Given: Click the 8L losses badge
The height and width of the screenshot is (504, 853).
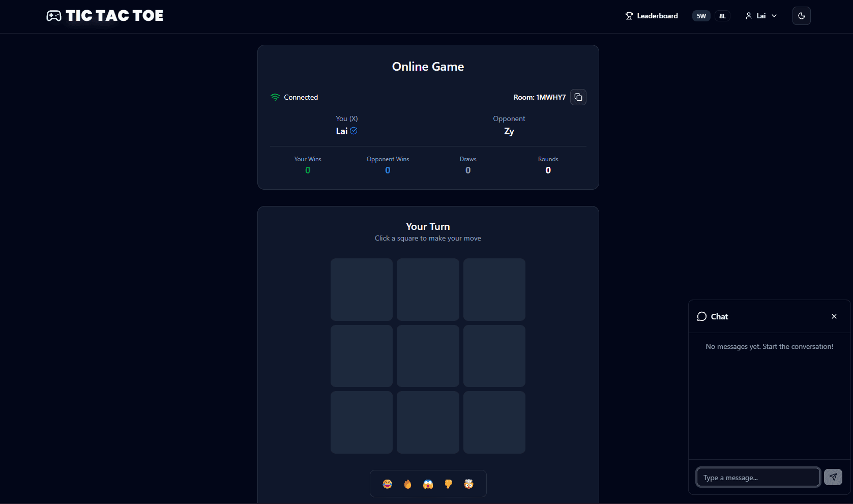Looking at the screenshot, I should (x=722, y=16).
